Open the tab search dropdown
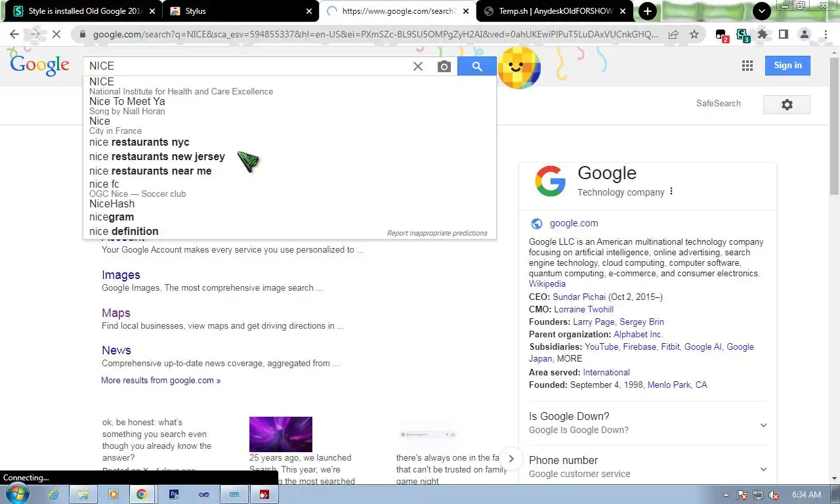 (761, 11)
